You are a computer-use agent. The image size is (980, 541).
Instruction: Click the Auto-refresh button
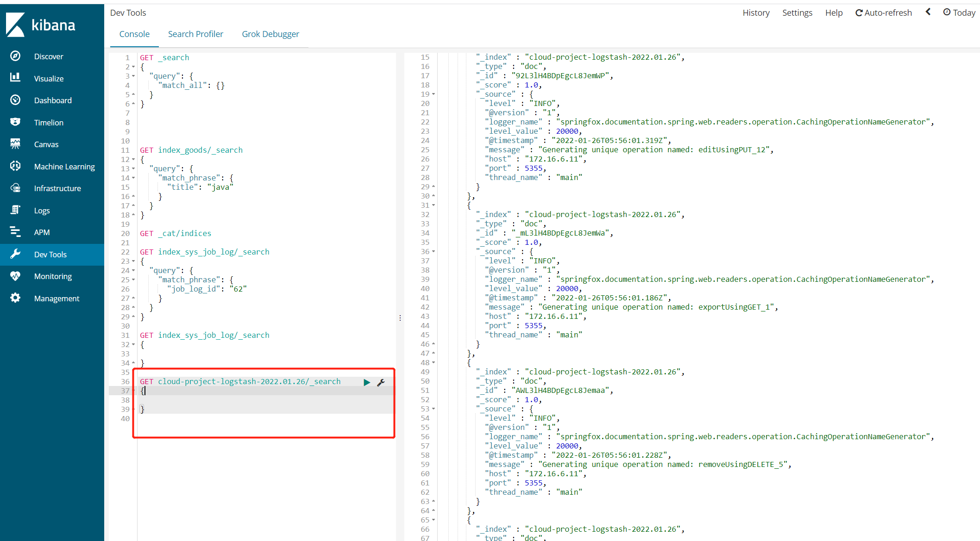pos(883,13)
